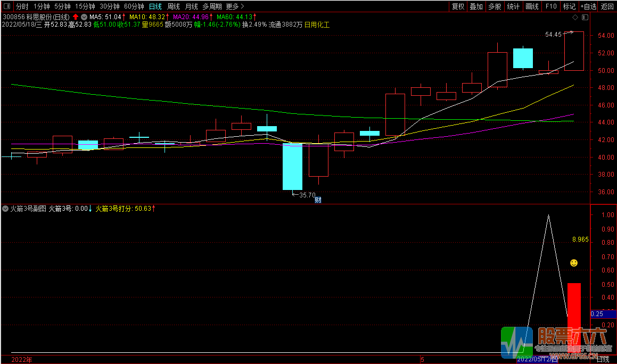
Task: Click the 2022/05/12/四 date marker
Action: click(x=537, y=359)
